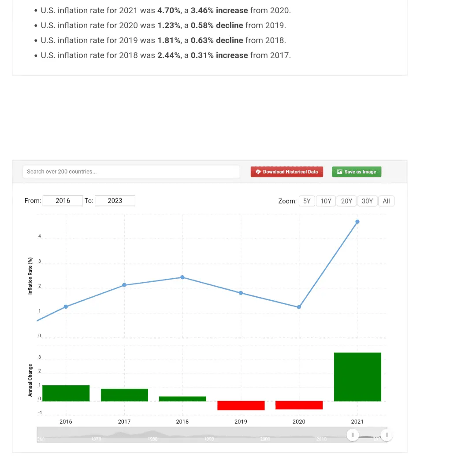Select the 2021 data point peak
This screenshot has width=476, height=461.
pos(357,222)
